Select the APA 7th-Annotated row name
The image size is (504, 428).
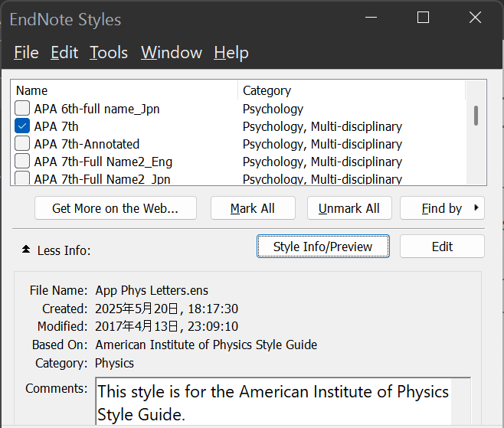(x=87, y=144)
